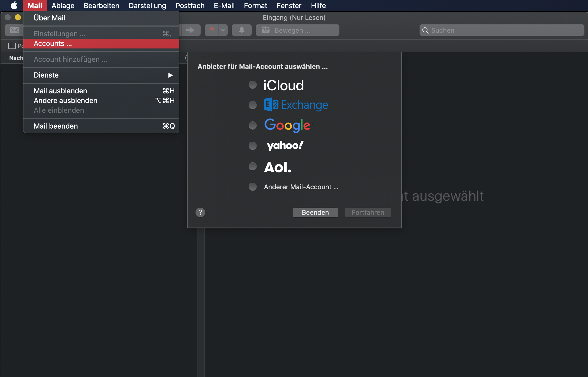This screenshot has width=588, height=377.
Task: Expand the flag color dropdown arrow
Action: click(223, 30)
